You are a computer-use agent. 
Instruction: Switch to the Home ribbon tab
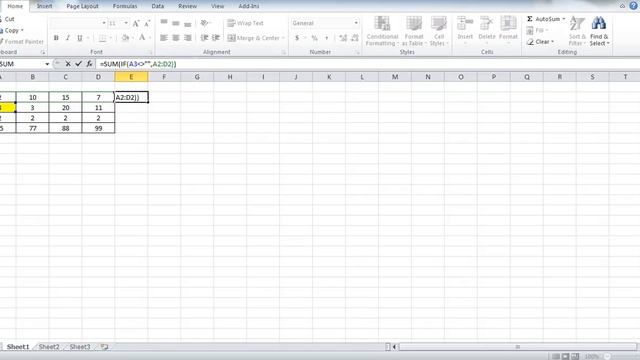tap(15, 6)
